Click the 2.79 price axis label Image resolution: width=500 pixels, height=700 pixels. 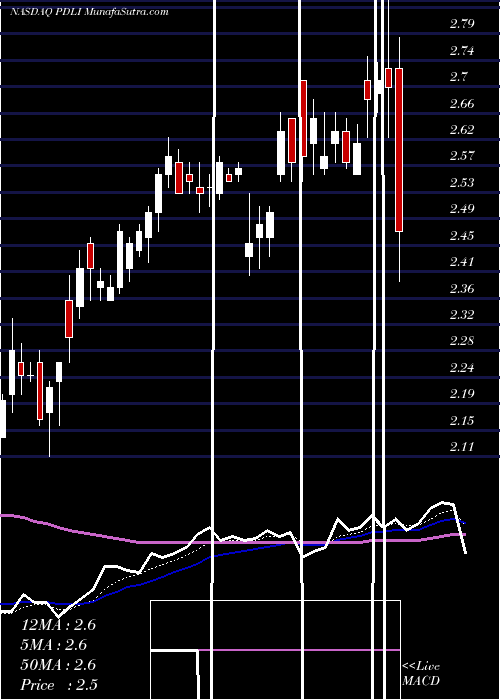(x=462, y=24)
